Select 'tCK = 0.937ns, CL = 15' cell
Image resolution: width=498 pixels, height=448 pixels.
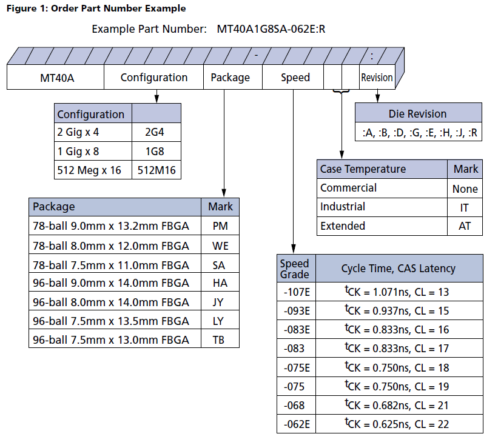click(x=399, y=310)
